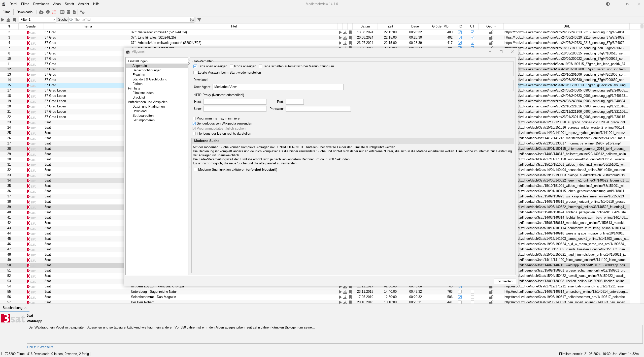Sort by the 'Größe [MB]' column header
644x357 pixels.
point(441,26)
